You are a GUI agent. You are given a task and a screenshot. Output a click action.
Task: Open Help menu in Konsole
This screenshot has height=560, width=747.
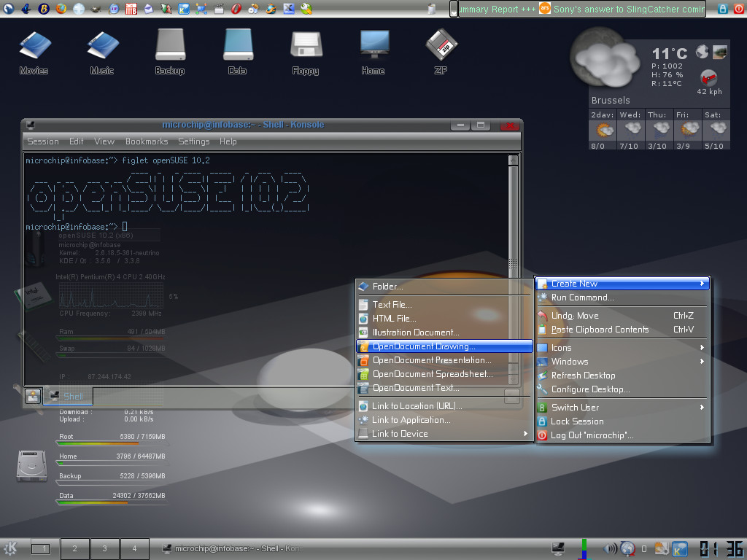click(x=228, y=141)
